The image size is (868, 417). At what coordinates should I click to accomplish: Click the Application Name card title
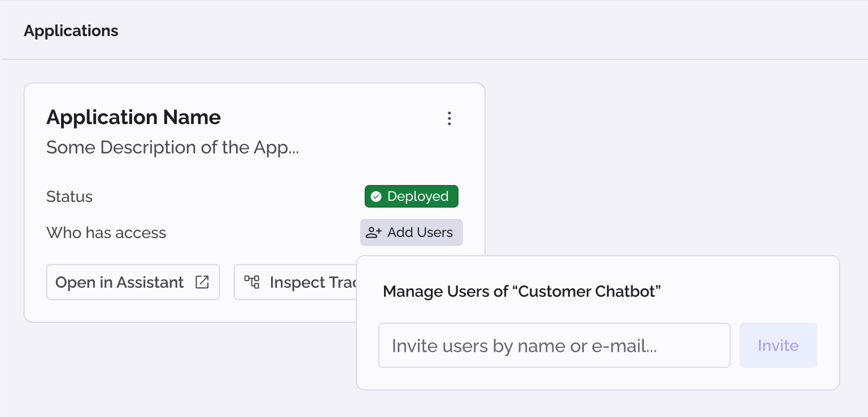pyautogui.click(x=133, y=117)
